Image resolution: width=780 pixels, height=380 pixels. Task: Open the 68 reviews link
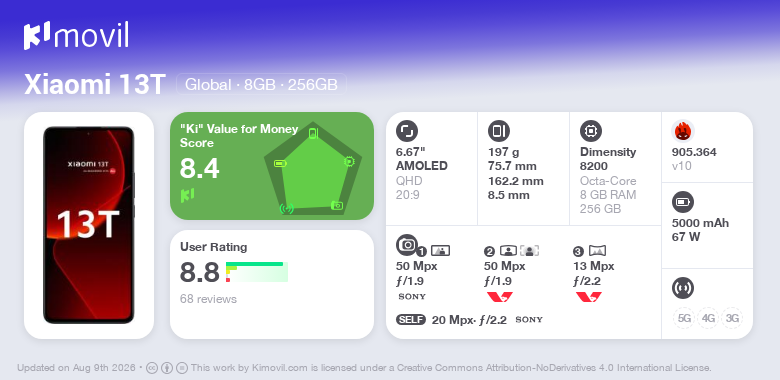[x=208, y=299]
